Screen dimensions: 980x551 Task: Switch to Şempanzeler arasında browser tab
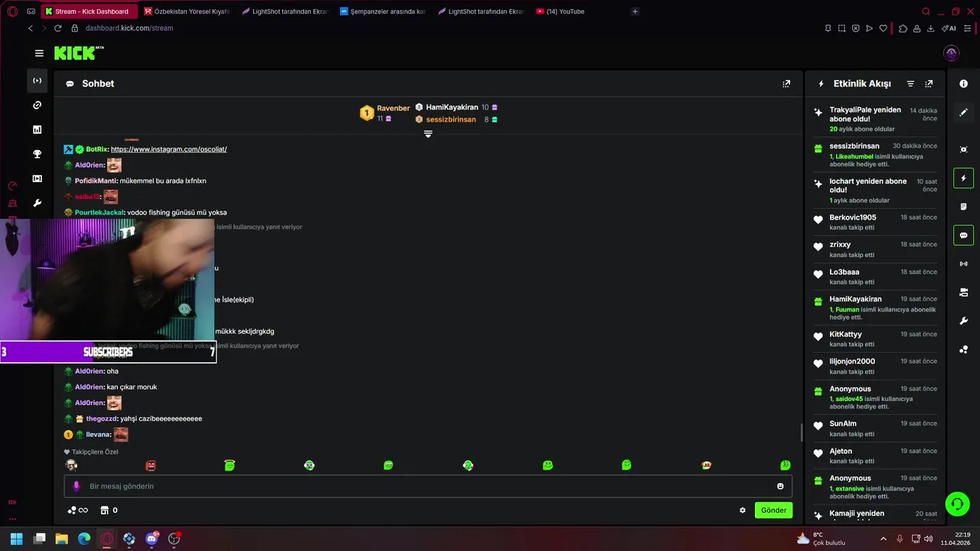pos(382,11)
